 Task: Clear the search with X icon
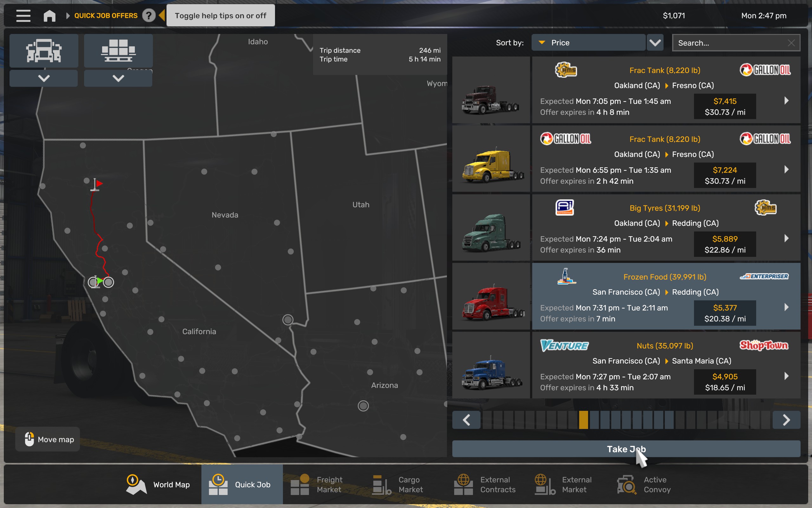[x=791, y=43]
